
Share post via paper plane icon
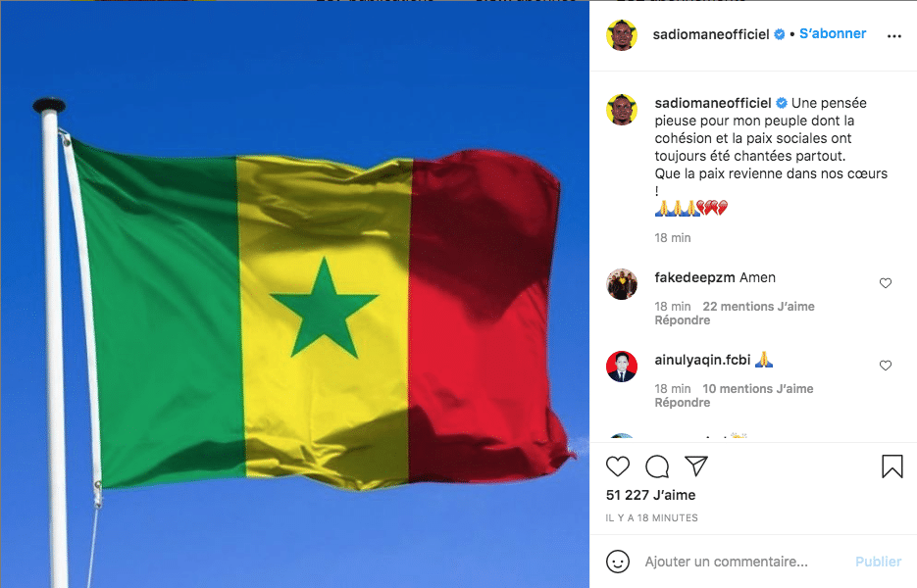click(696, 465)
